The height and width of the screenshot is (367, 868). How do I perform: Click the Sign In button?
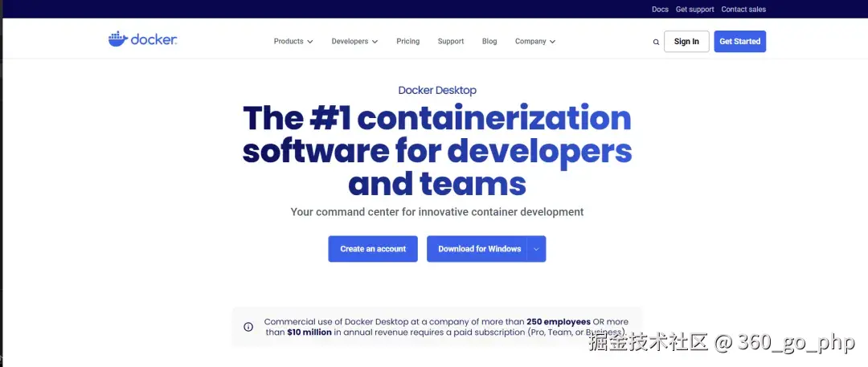pos(686,42)
